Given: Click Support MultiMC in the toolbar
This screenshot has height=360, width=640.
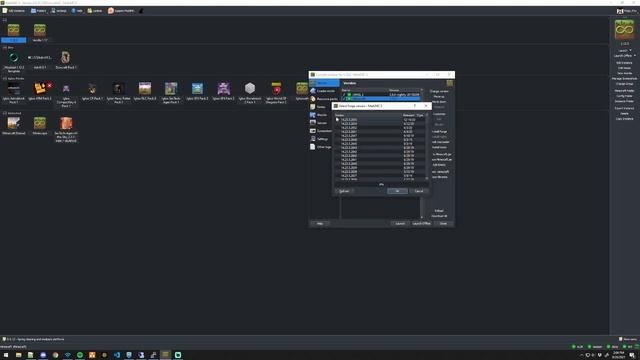Looking at the screenshot, I should (121, 11).
